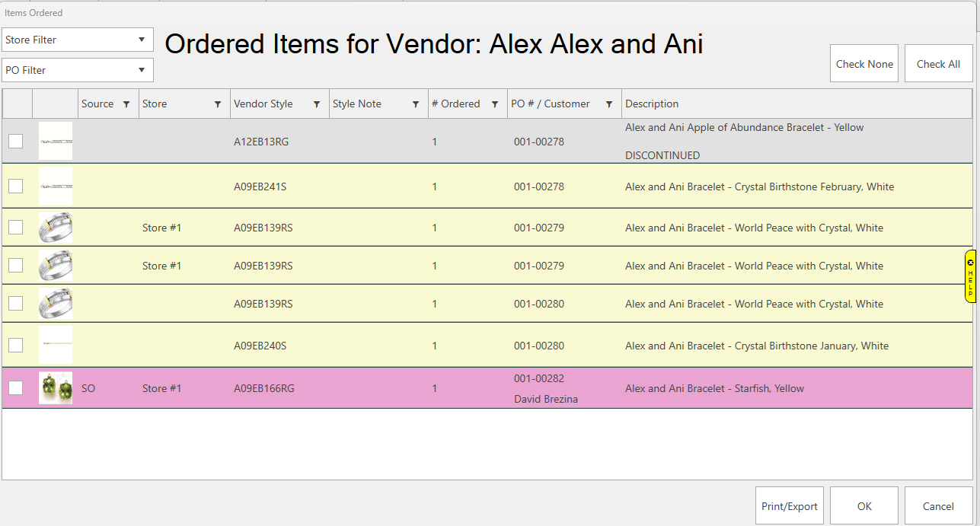Click the Style Note column filter icon

pos(416,104)
